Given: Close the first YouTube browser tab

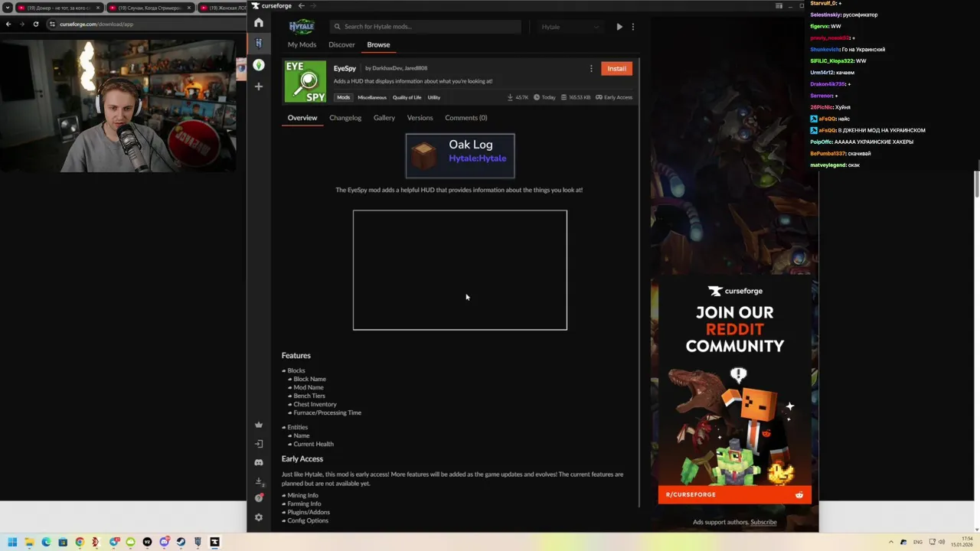Looking at the screenshot, I should (x=98, y=8).
